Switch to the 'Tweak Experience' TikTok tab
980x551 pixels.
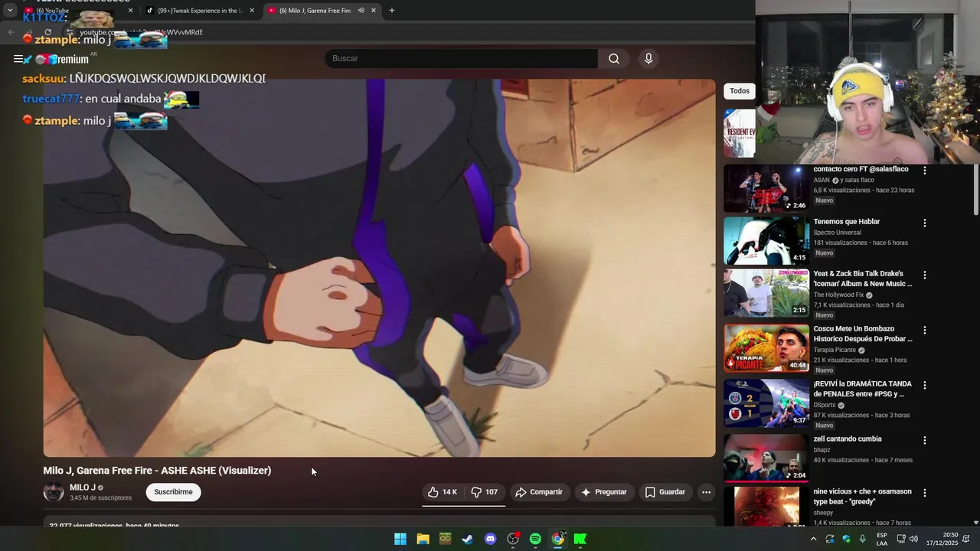point(201,11)
